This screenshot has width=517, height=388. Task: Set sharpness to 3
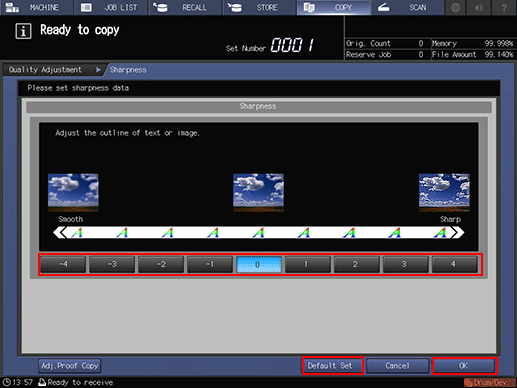[406, 264]
